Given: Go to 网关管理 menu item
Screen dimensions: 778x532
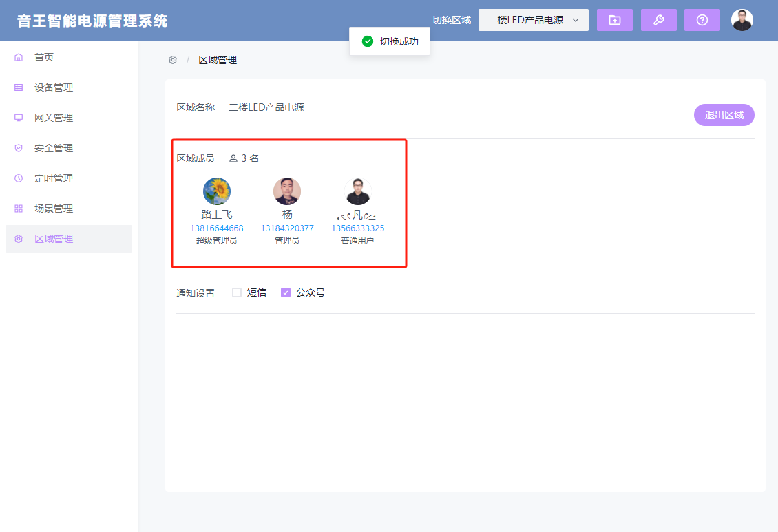Looking at the screenshot, I should (x=54, y=118).
